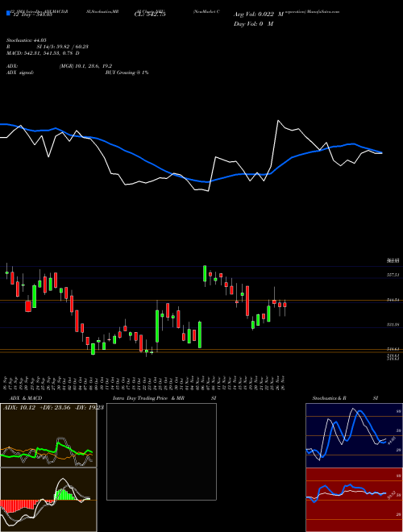Click the 531.58 price axis label
The height and width of the screenshot is (532, 403).
click(x=393, y=325)
